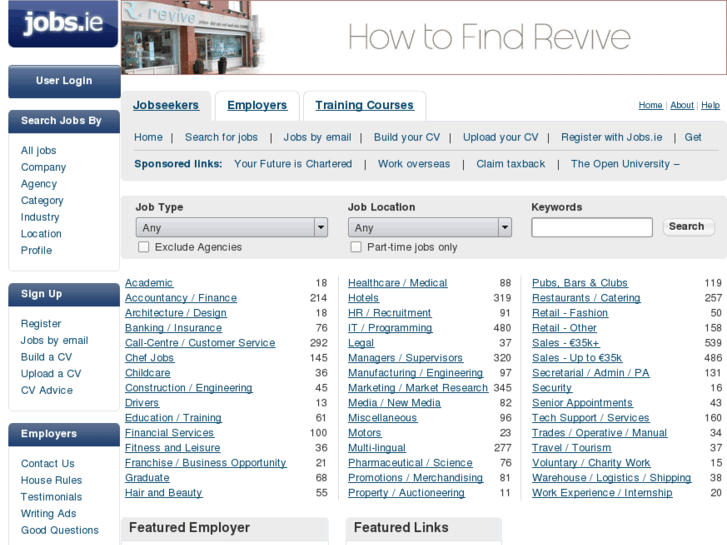Open Sales - €35k+ category

tap(566, 343)
